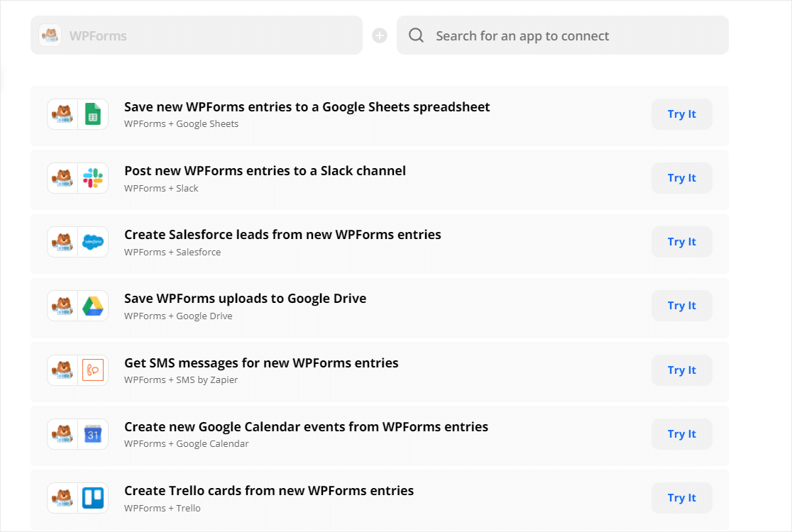792x532 pixels.
Task: Try It for Slack channel zap
Action: [x=681, y=178]
